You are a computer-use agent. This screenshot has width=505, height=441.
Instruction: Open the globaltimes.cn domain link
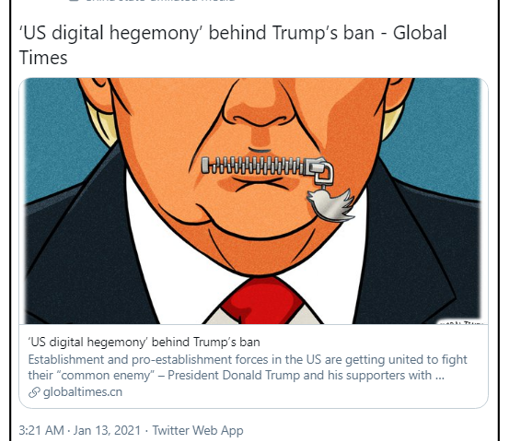(x=83, y=392)
